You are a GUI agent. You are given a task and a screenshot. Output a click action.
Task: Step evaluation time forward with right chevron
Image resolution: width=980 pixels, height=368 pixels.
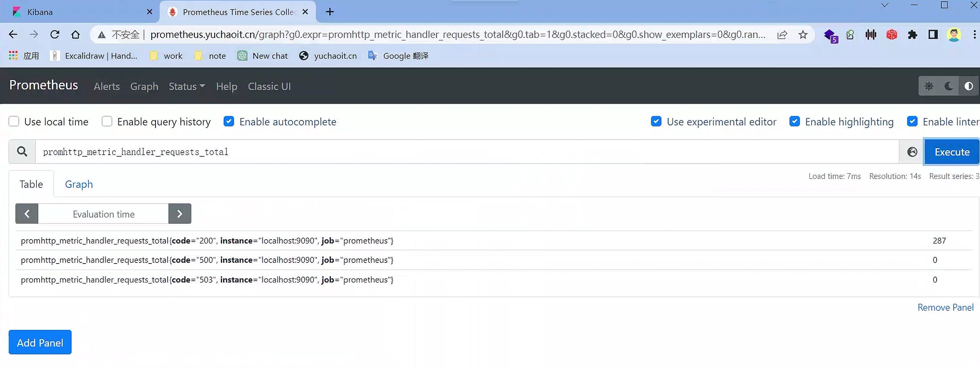[x=179, y=214]
